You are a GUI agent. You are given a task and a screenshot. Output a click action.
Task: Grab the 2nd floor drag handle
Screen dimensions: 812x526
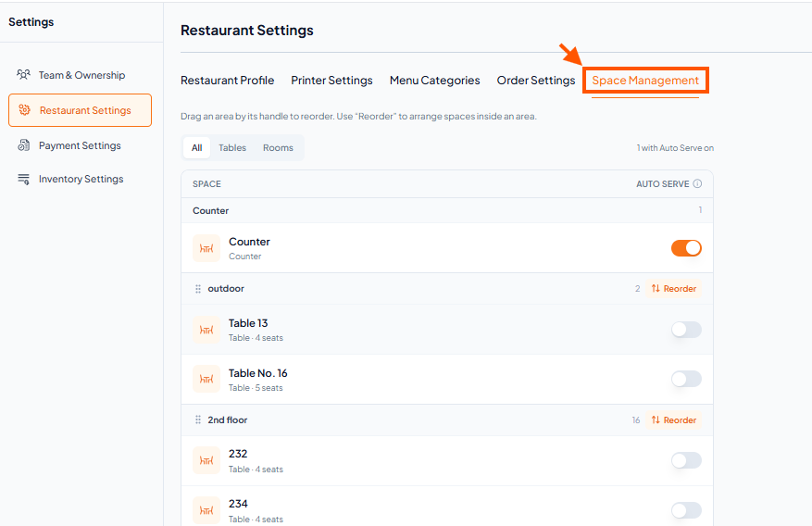tap(198, 420)
